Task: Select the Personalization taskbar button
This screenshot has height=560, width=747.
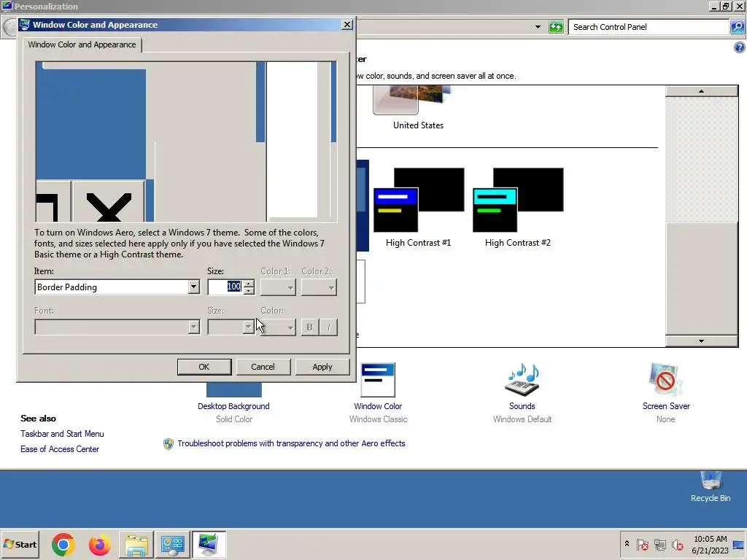Action: pos(209,544)
